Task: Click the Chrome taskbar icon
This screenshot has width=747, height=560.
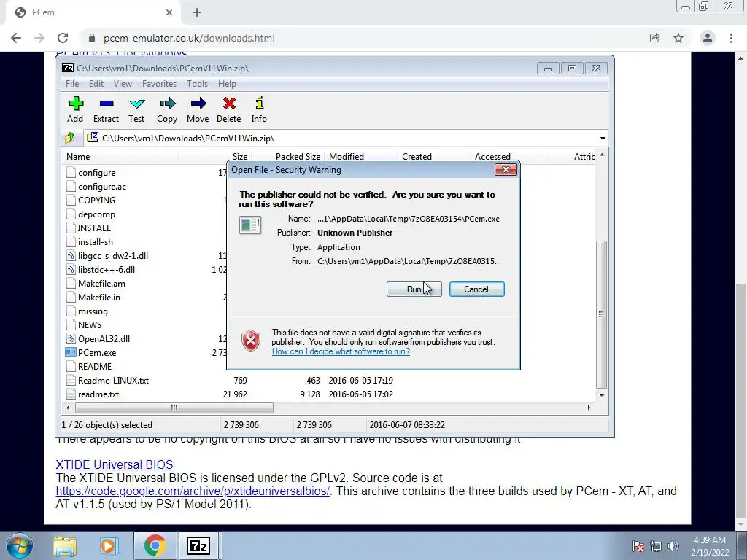Action: 155,545
